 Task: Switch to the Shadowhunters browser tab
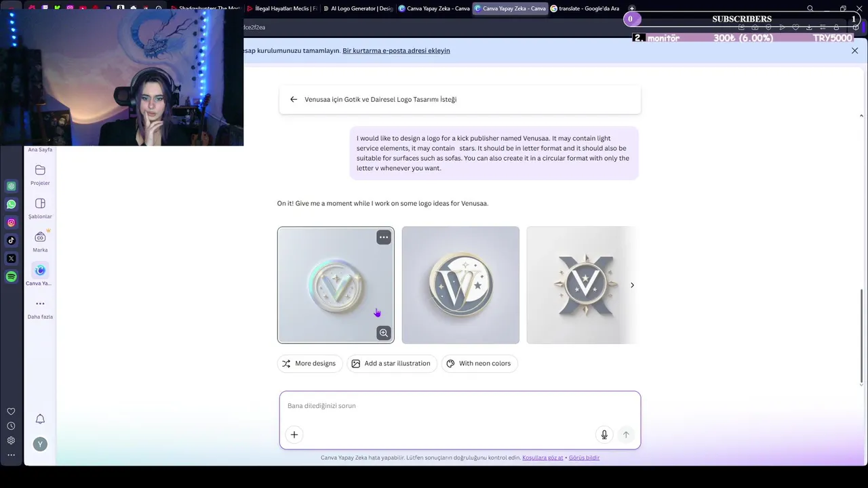coord(205,9)
